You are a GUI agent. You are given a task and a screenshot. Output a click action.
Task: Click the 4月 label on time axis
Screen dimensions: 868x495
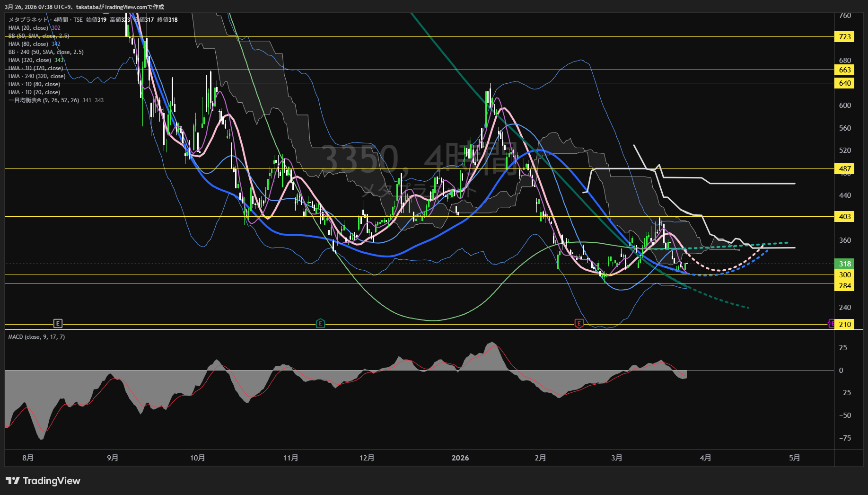(x=705, y=458)
